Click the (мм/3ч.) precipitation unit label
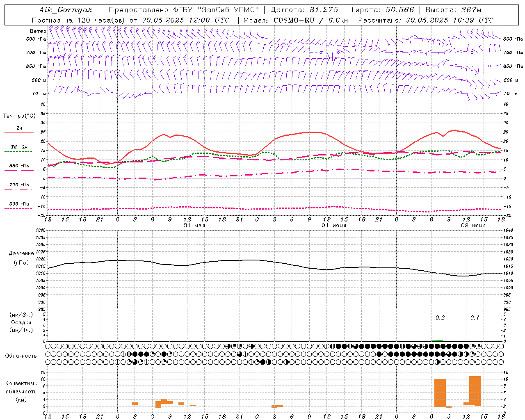 [x=21, y=315]
